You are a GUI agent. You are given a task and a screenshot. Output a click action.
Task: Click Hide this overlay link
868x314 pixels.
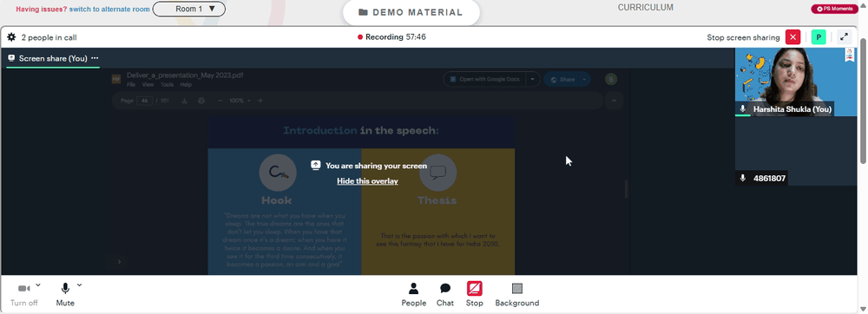pos(367,180)
